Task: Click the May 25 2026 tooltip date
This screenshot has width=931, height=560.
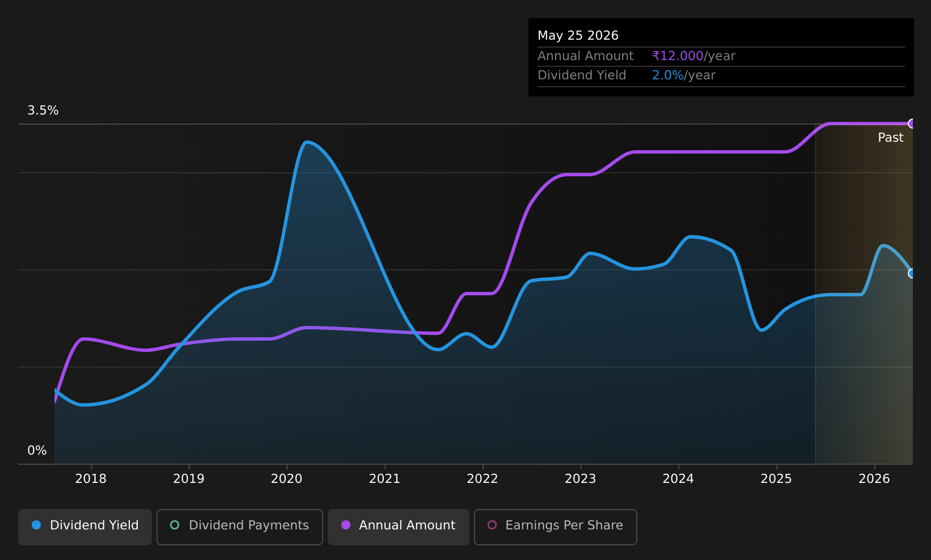Action: tap(578, 36)
